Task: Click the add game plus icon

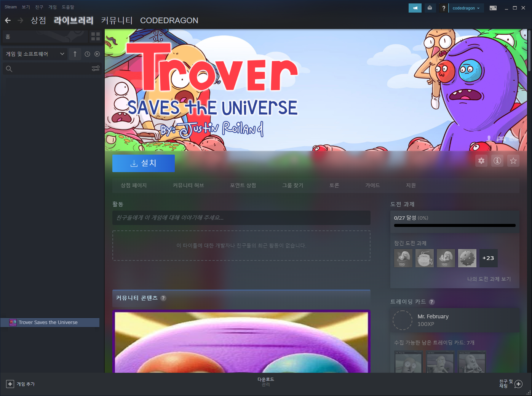Action: coord(10,384)
